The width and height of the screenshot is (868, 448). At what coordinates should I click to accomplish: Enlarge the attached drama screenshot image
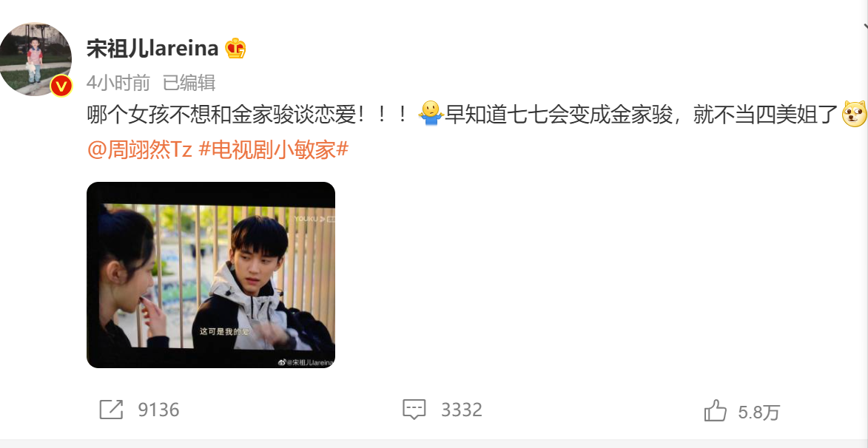coord(211,275)
